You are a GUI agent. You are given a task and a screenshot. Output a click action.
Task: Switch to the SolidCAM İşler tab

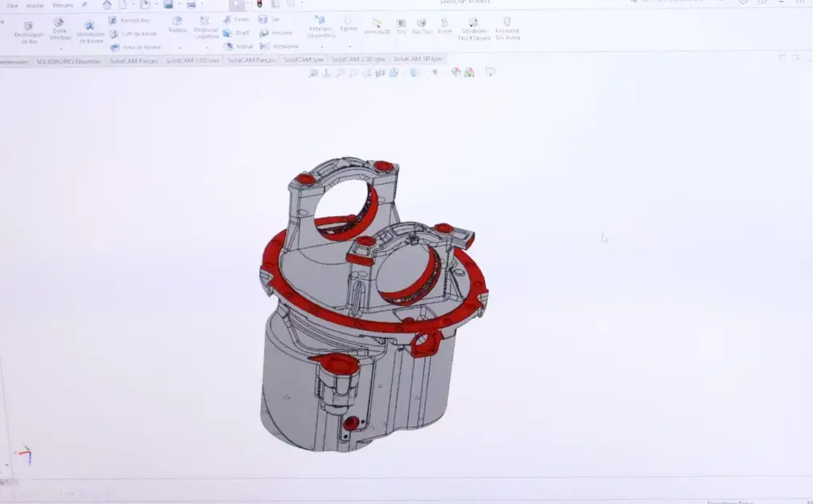point(303,60)
